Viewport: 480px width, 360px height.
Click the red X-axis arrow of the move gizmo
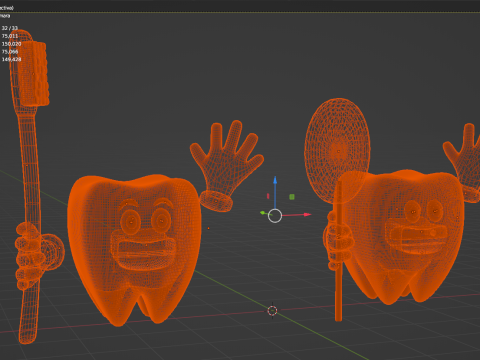point(306,215)
